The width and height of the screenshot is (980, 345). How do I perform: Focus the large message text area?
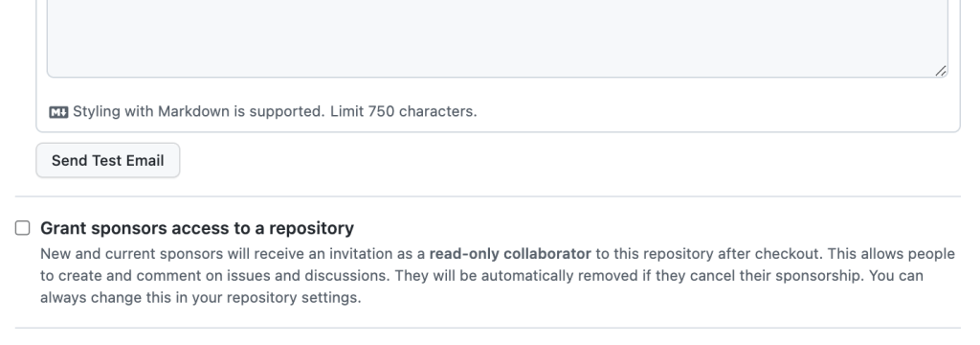coord(498,37)
